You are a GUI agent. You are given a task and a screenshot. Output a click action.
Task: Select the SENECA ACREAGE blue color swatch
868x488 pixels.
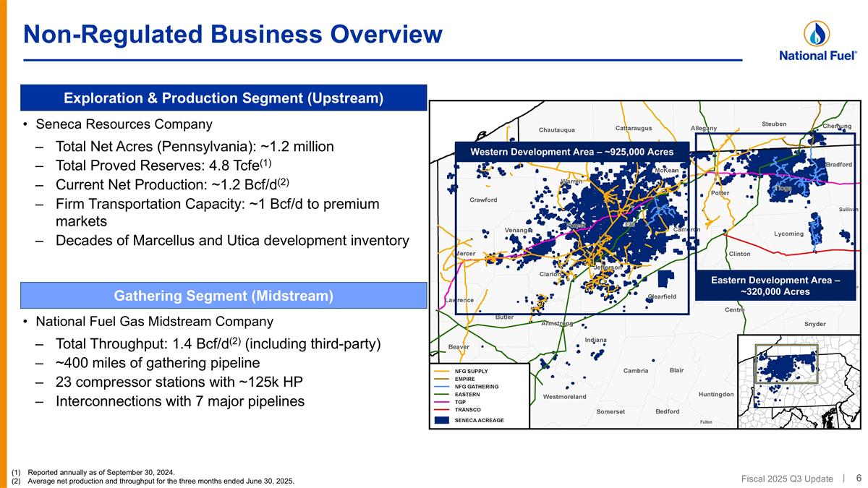coord(441,419)
